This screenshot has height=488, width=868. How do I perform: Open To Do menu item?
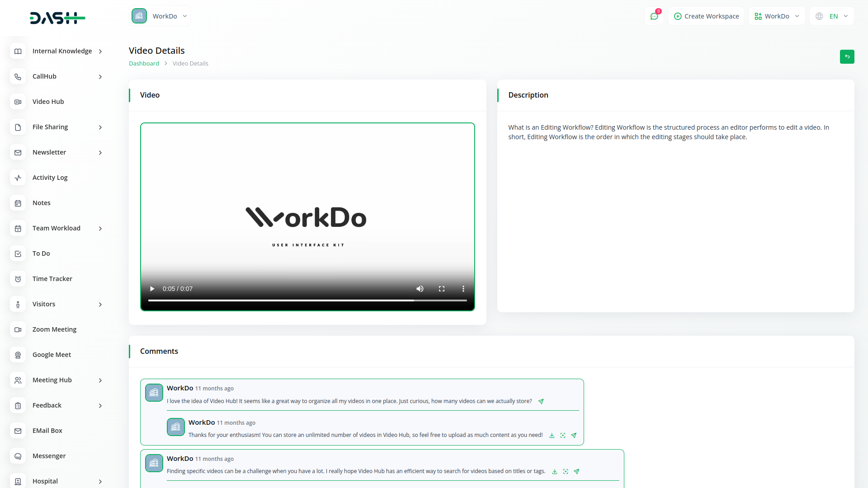pyautogui.click(x=41, y=253)
